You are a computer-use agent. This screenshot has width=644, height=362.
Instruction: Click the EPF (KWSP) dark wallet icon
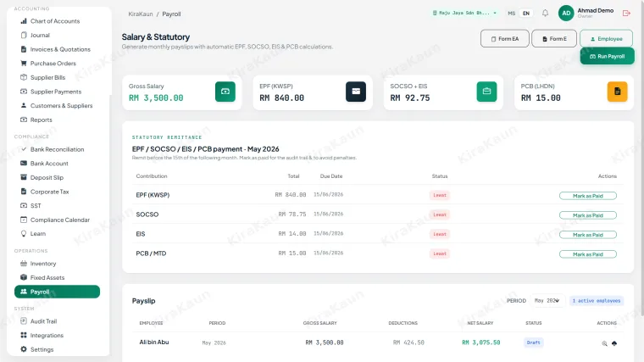356,92
